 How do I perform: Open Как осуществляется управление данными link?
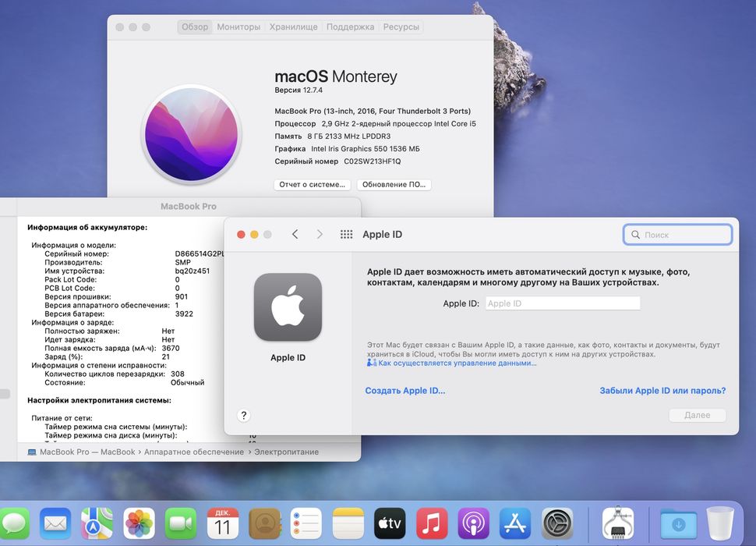point(457,363)
